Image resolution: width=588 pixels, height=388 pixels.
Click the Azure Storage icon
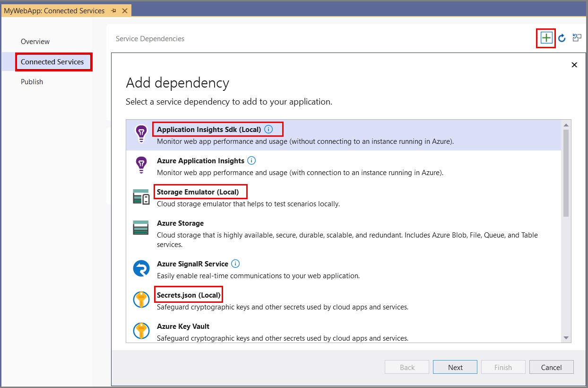click(141, 228)
